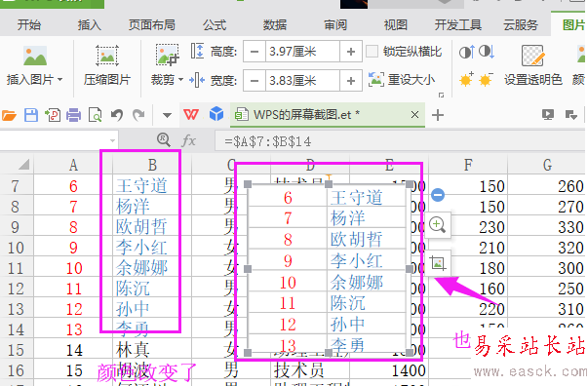This screenshot has height=386, width=588.
Task: Click the width field showing 3.83厘米
Action: point(302,81)
